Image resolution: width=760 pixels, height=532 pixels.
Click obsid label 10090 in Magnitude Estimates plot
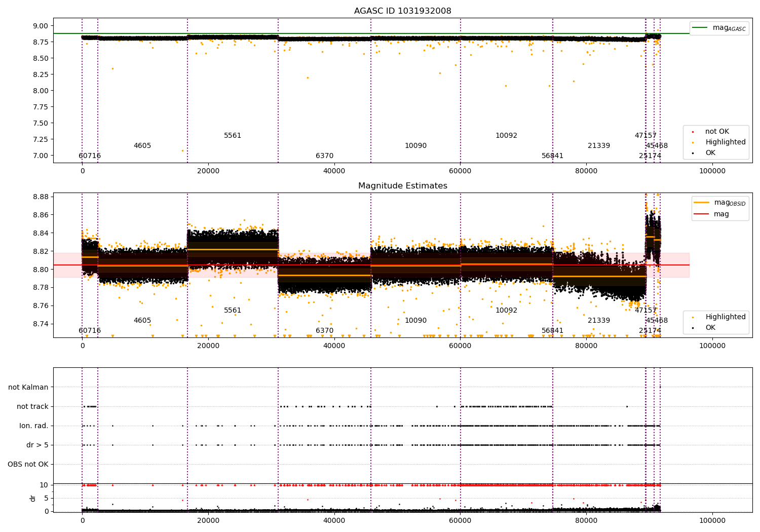coord(415,321)
